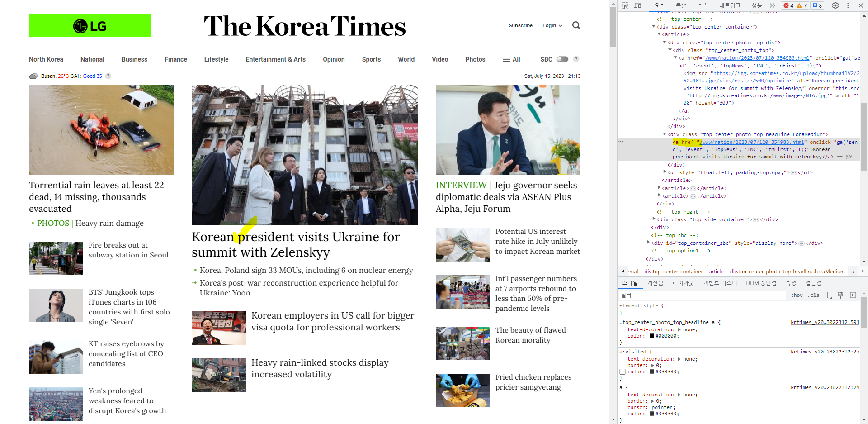868x424 pixels.
Task: Click the Good 35 air quality text
Action: point(93,76)
